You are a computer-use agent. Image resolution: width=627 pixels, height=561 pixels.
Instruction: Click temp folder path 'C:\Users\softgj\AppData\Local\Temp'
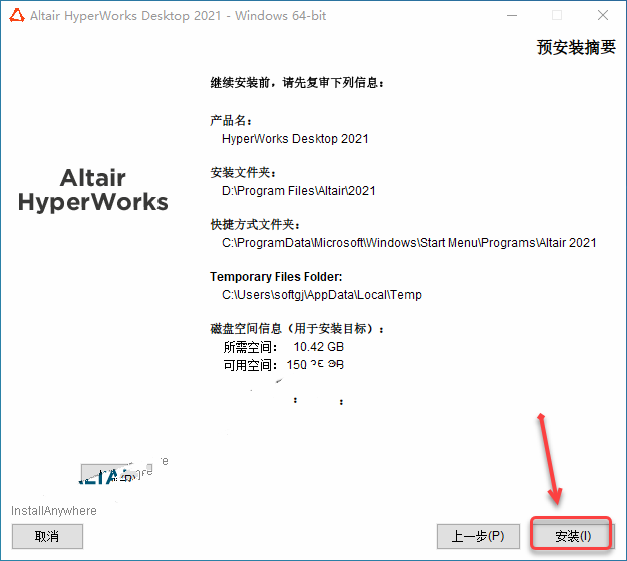pyautogui.click(x=321, y=294)
